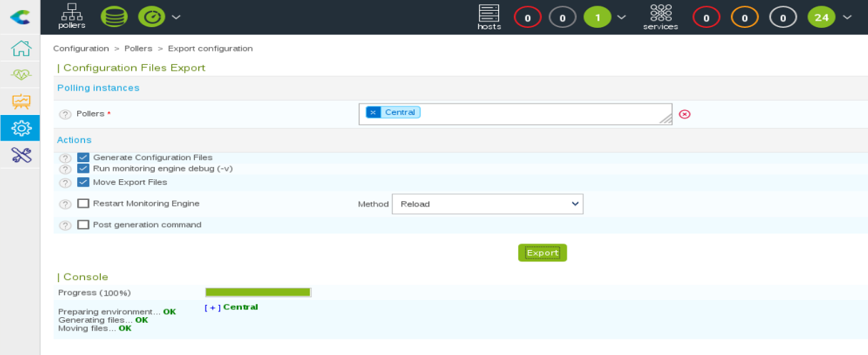The width and height of the screenshot is (868, 355).
Task: Click the services icon in header
Action: [660, 16]
